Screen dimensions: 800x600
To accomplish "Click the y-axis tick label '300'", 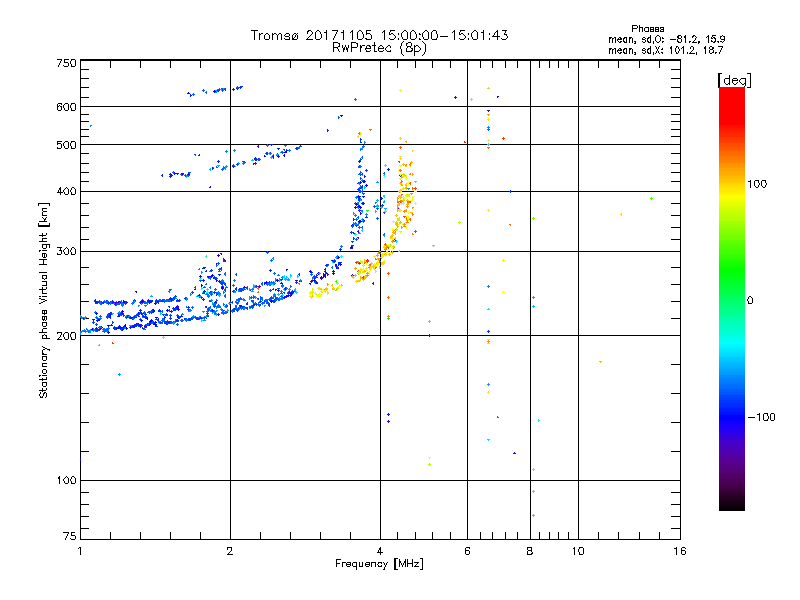I will [x=67, y=251].
